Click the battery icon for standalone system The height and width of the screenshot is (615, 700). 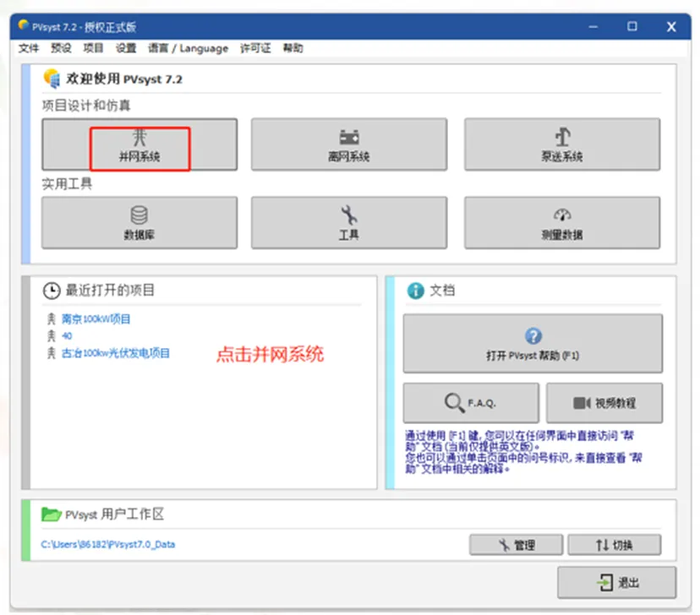[x=348, y=137]
